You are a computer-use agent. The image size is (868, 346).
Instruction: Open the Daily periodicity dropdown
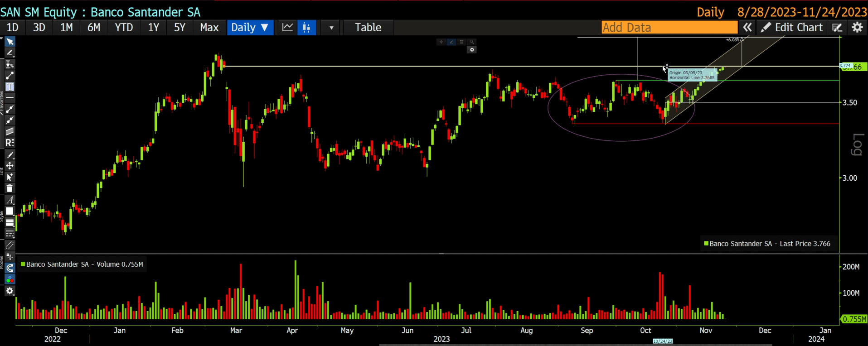click(x=250, y=27)
